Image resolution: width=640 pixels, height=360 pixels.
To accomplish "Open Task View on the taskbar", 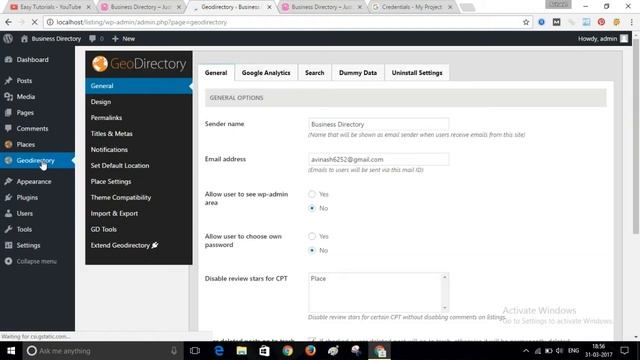I will pos(195,351).
